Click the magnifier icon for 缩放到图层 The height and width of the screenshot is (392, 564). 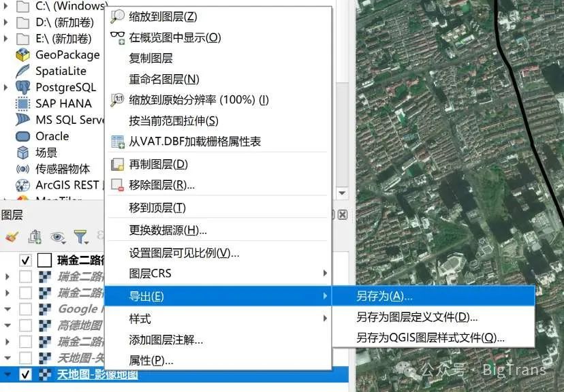pyautogui.click(x=117, y=16)
